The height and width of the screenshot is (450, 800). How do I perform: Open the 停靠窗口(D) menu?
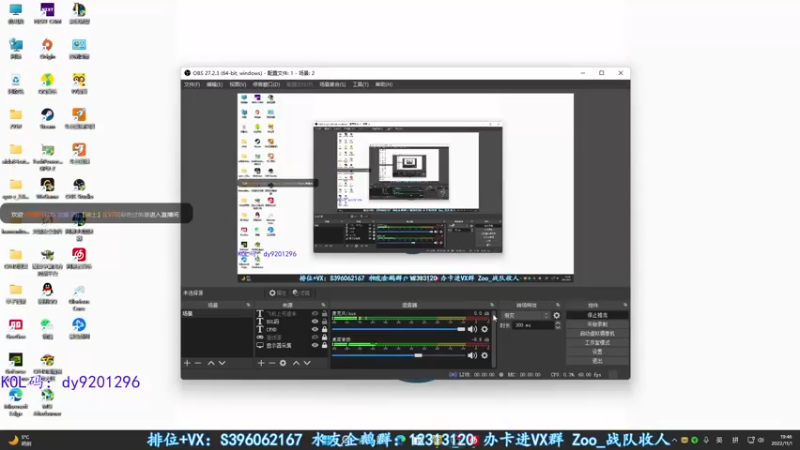(266, 85)
